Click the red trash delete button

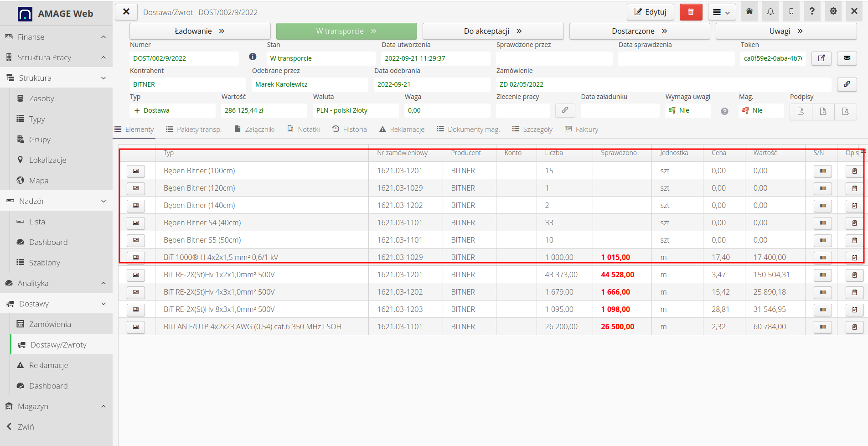[691, 12]
